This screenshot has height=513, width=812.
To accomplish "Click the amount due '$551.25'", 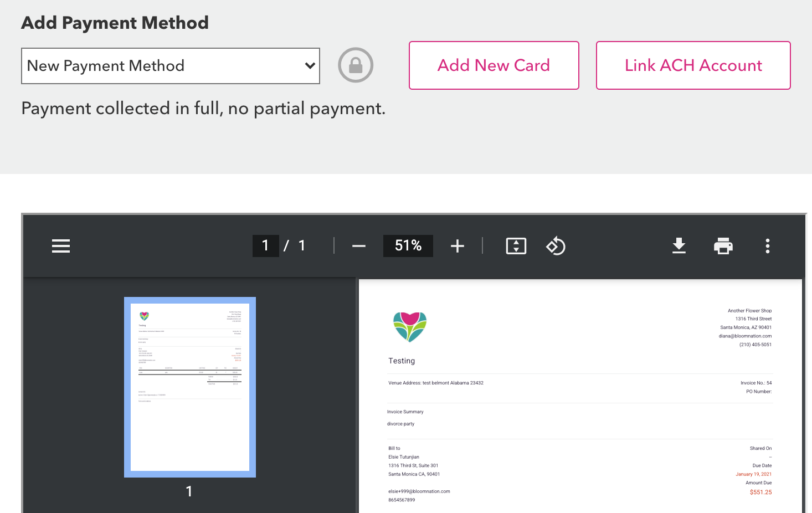I will tap(760, 492).
